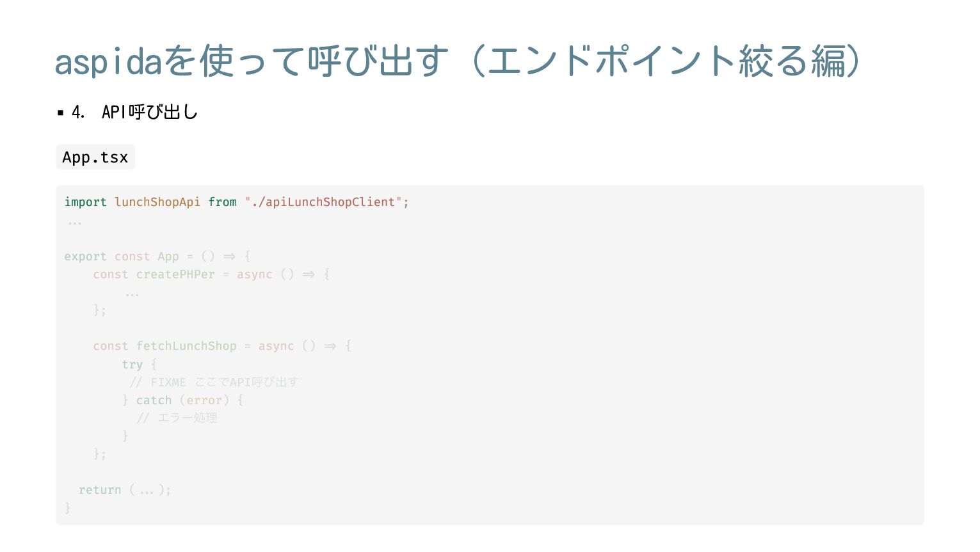
Task: Select lunchShopApi identifier in import line
Action: (157, 202)
